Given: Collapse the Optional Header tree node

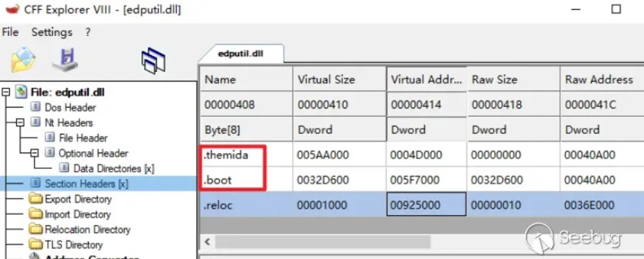Looking at the screenshot, I should click(x=35, y=153).
